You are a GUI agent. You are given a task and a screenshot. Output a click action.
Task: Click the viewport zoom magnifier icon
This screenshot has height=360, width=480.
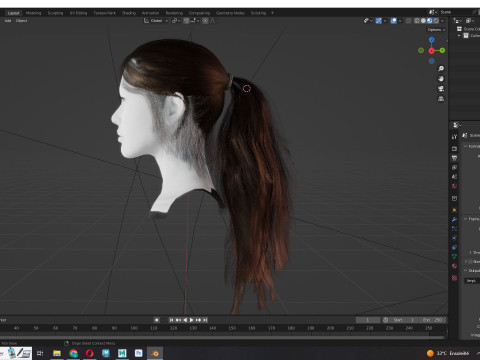(441, 69)
